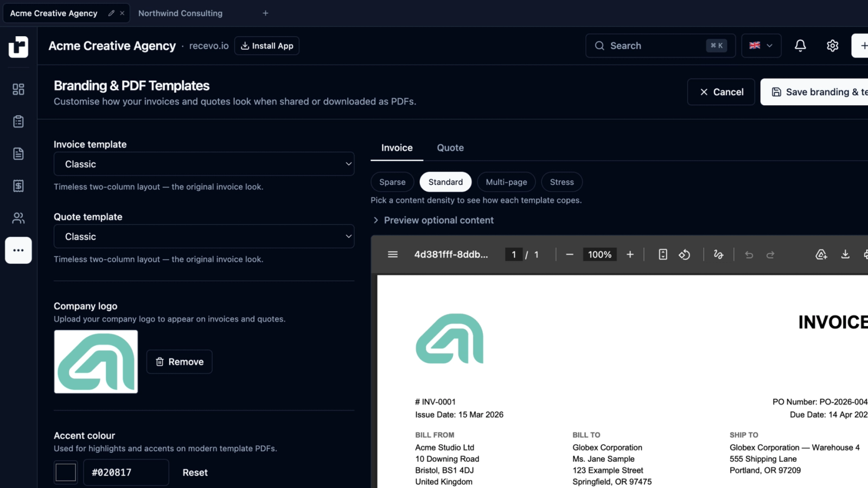This screenshot has height=488, width=868.
Task: Open the Quote template Classic dropdown
Action: pos(204,236)
